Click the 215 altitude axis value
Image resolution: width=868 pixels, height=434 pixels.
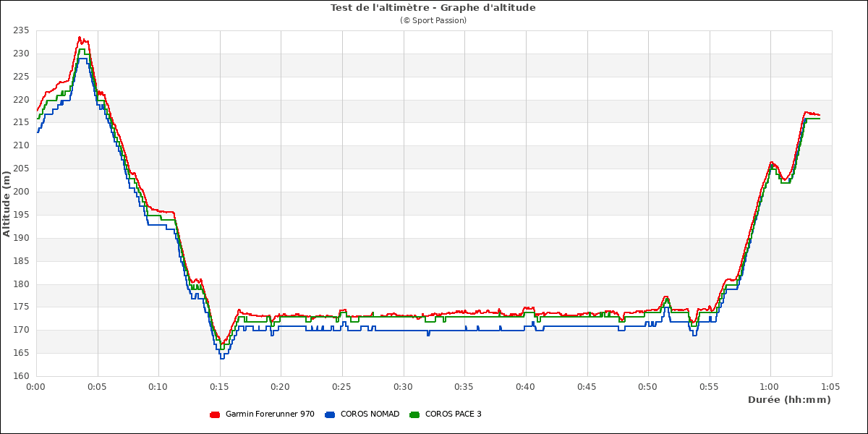(21, 122)
